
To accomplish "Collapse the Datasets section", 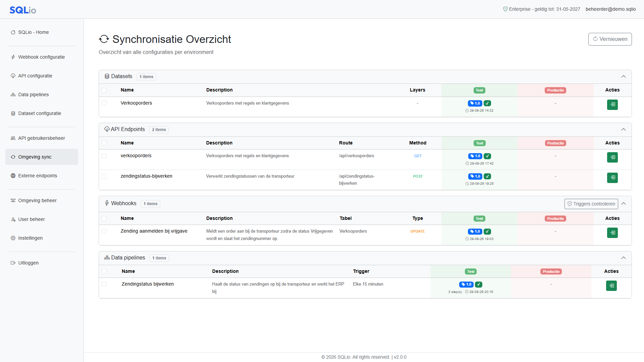I will [x=624, y=77].
